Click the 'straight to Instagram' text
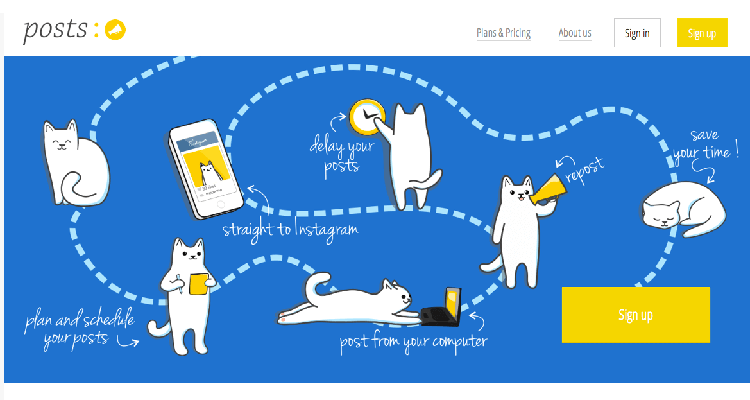This screenshot has height=400, width=750. (x=290, y=229)
